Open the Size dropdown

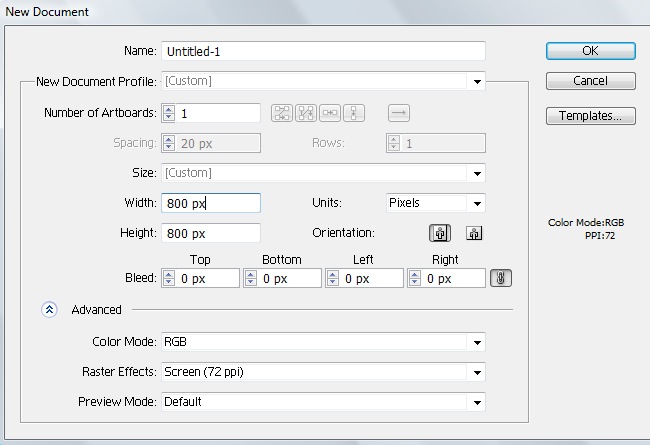(x=323, y=173)
